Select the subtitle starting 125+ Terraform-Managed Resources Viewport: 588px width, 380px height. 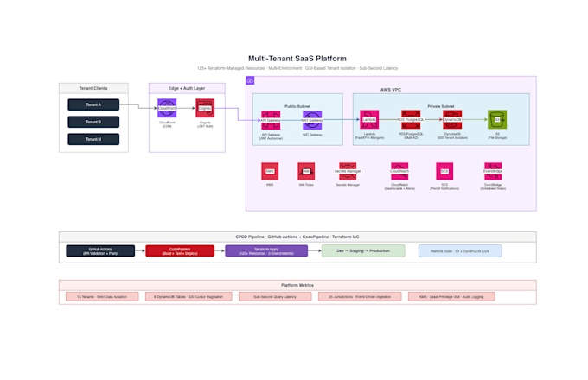pos(297,68)
